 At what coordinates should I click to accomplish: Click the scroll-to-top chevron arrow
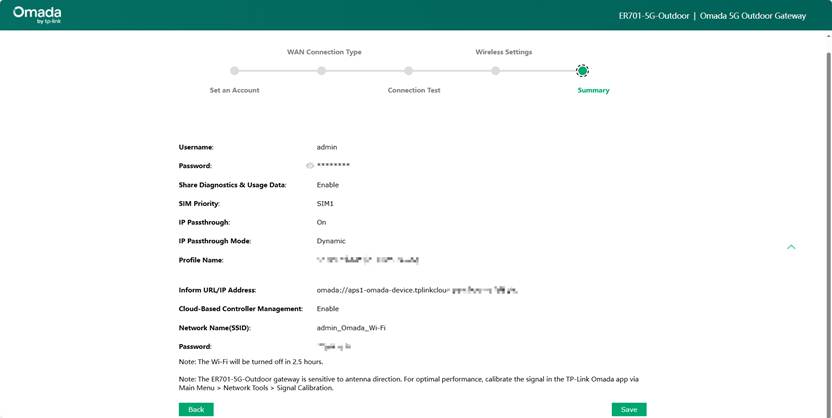pos(791,247)
